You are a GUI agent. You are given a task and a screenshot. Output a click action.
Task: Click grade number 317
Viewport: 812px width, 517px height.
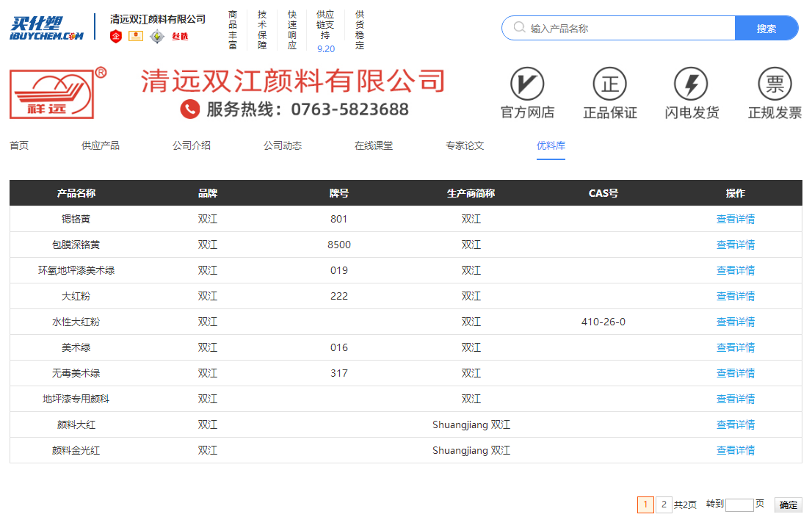pos(339,373)
